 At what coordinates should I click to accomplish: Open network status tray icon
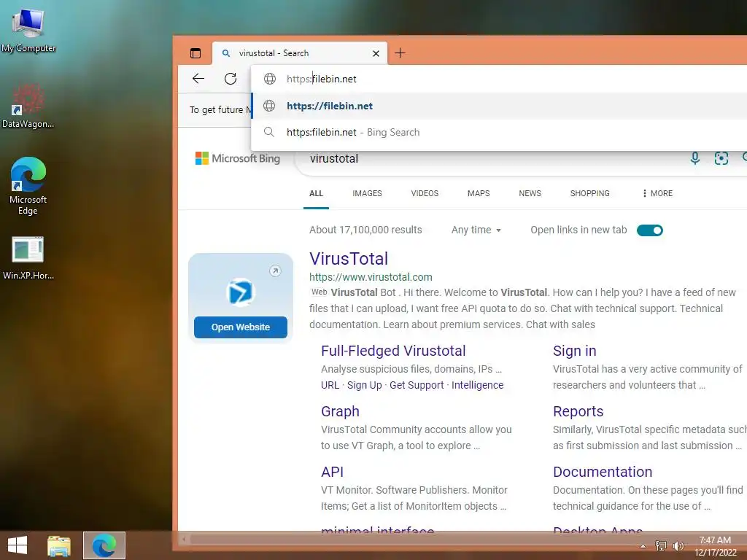(661, 545)
